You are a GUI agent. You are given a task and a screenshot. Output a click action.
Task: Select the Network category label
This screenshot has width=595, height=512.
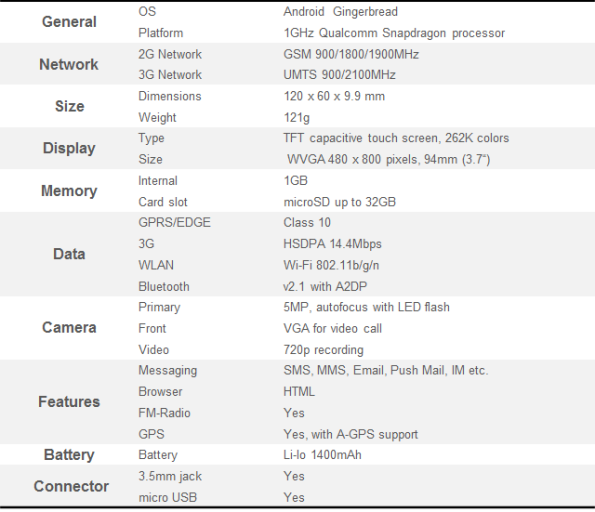(69, 65)
